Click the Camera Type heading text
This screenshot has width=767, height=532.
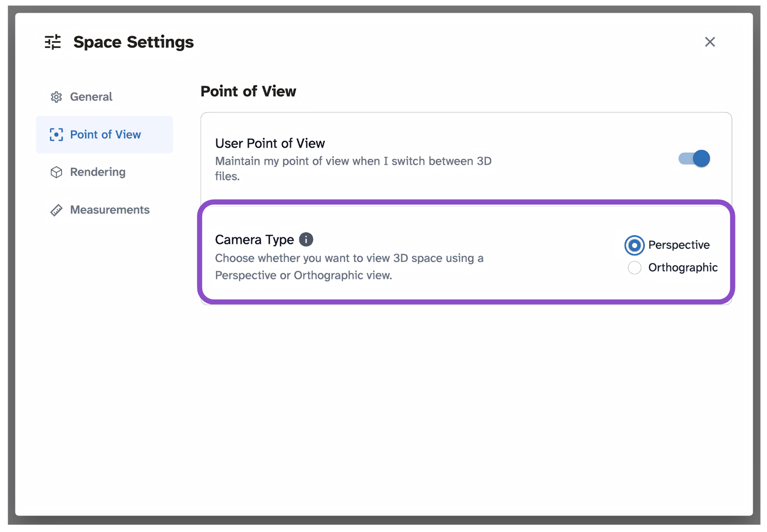(x=254, y=240)
